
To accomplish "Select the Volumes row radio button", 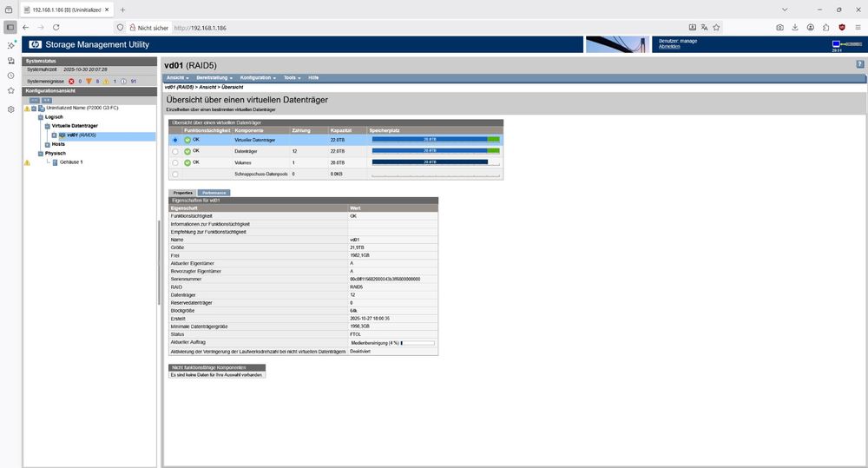I will pos(175,163).
